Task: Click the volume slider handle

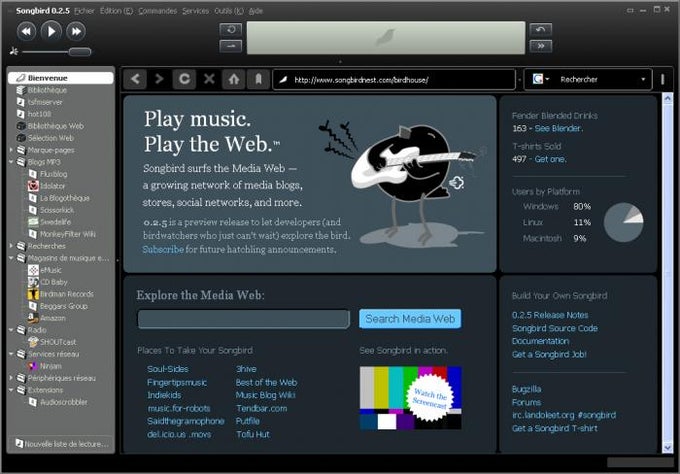Action: point(80,52)
